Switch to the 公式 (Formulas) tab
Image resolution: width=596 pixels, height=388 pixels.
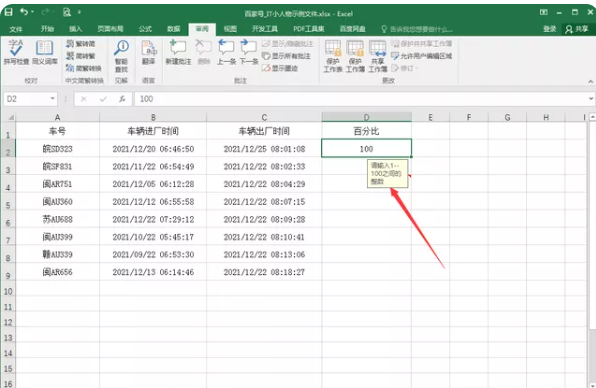coord(145,29)
